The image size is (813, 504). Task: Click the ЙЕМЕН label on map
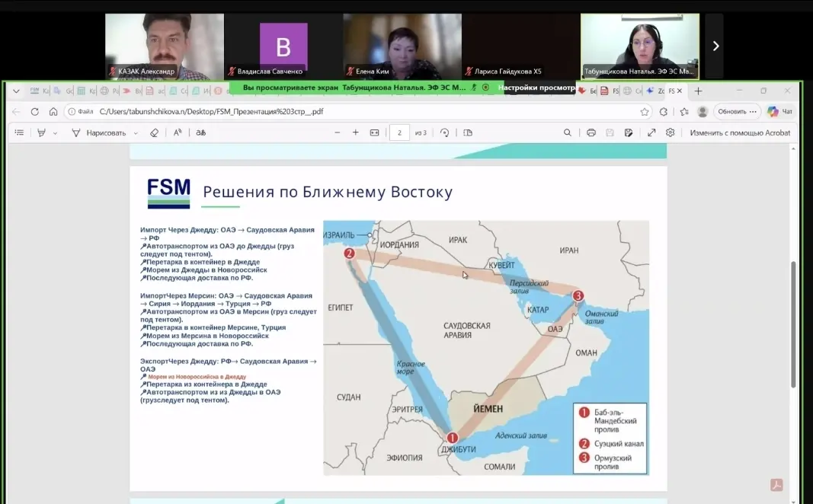click(x=488, y=409)
